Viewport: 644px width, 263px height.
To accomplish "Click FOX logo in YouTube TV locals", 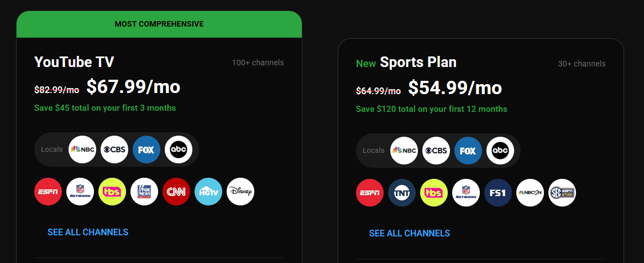I will [x=146, y=149].
